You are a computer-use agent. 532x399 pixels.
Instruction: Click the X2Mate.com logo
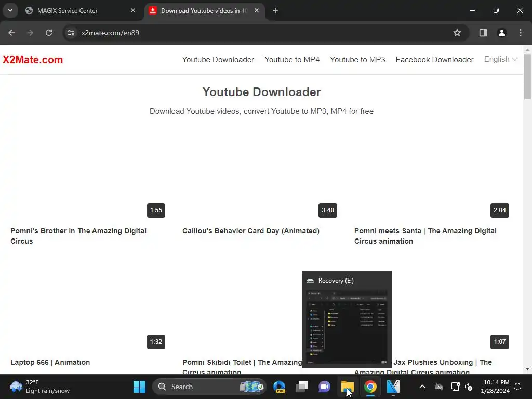[x=33, y=60]
